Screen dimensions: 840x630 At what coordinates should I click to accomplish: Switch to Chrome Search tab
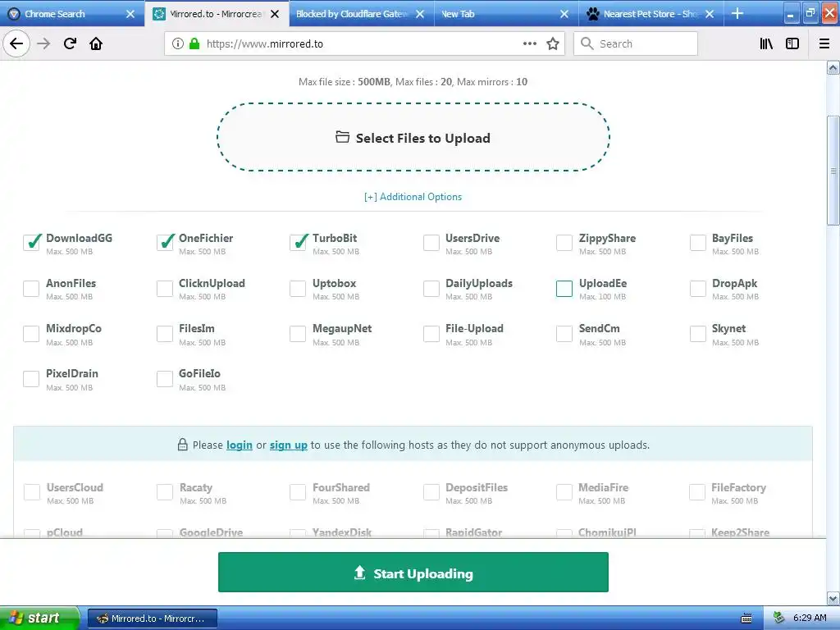pos(72,13)
